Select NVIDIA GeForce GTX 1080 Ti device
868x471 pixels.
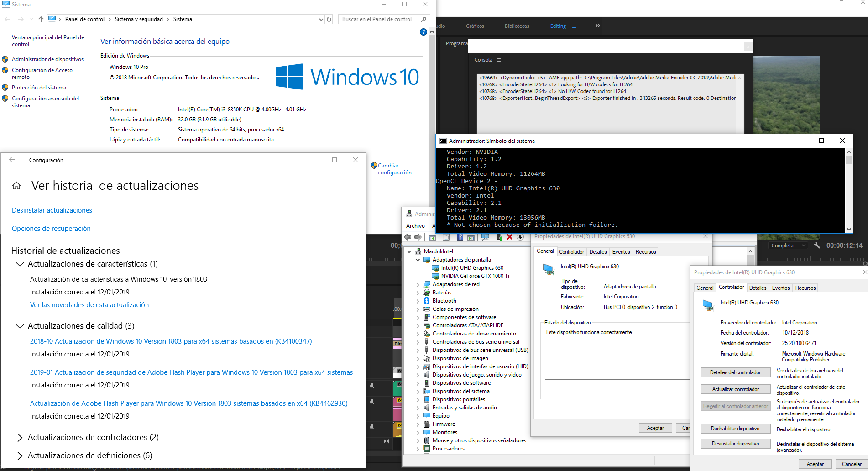pyautogui.click(x=475, y=276)
